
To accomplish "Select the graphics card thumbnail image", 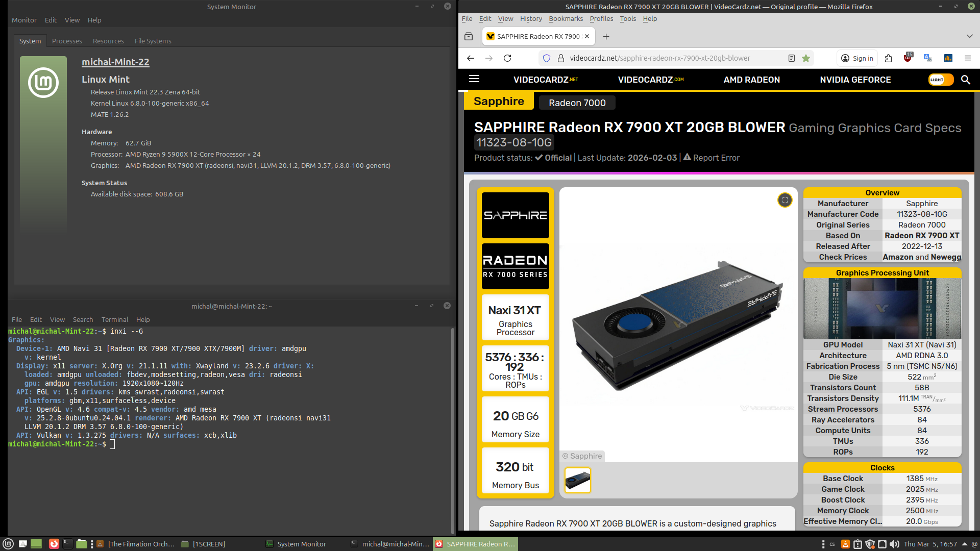I will [578, 480].
